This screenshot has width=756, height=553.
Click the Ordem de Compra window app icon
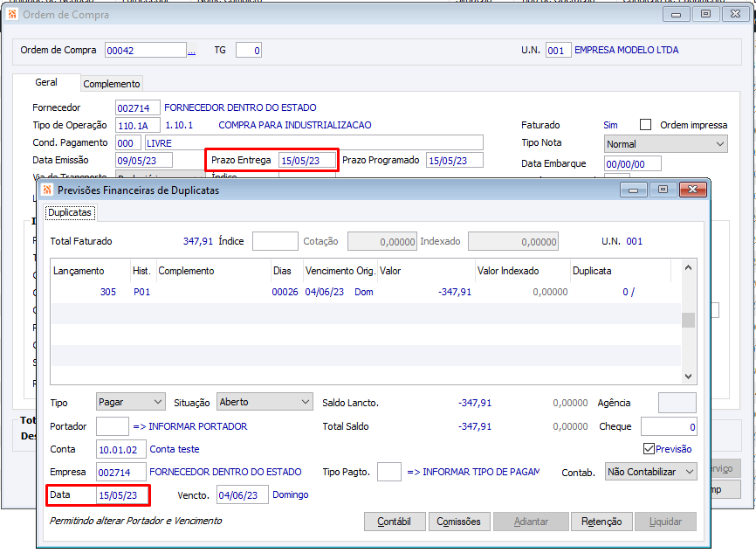click(12, 15)
